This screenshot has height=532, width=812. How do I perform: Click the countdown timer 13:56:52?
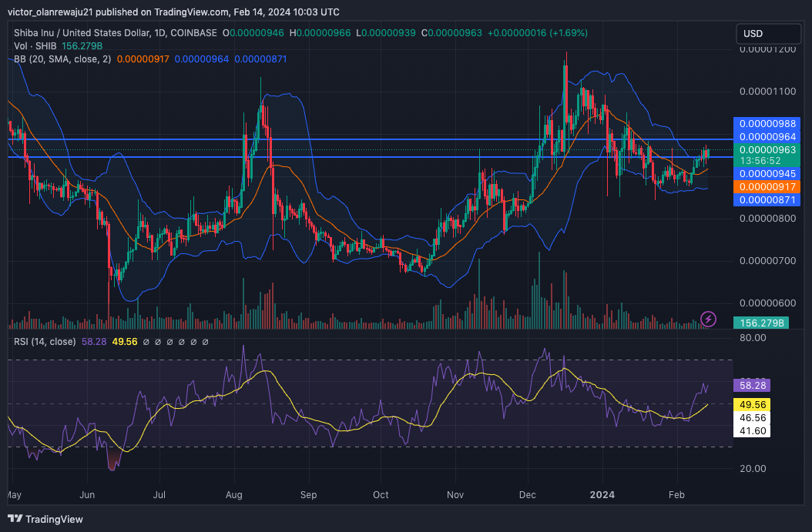coord(760,161)
